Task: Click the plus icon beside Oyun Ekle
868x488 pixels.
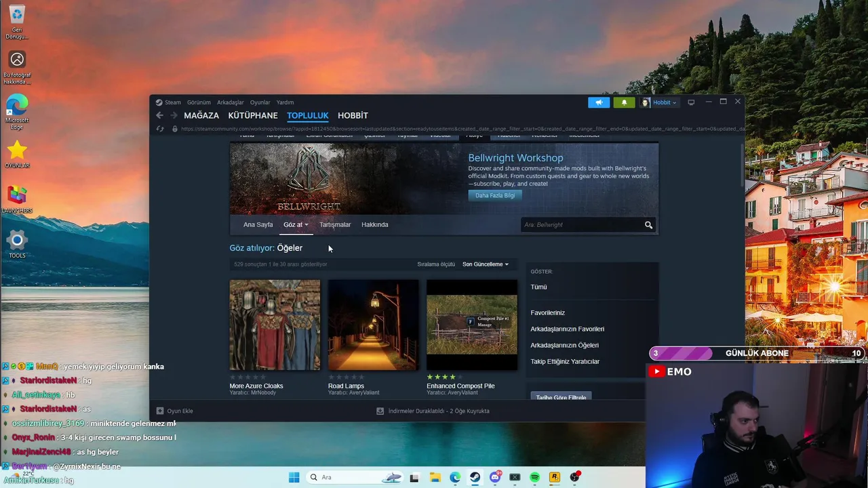Action: 160,411
